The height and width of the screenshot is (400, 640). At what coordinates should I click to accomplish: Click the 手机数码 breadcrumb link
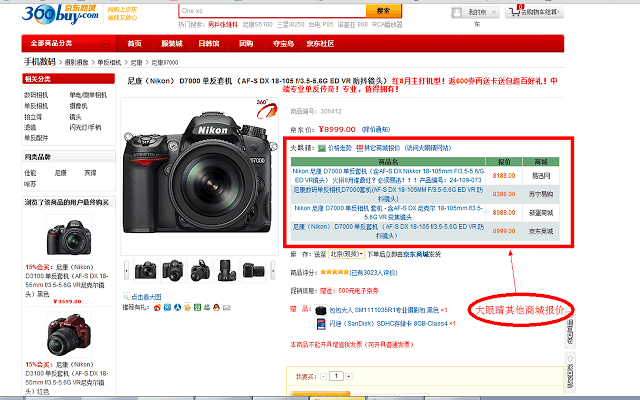click(40, 62)
